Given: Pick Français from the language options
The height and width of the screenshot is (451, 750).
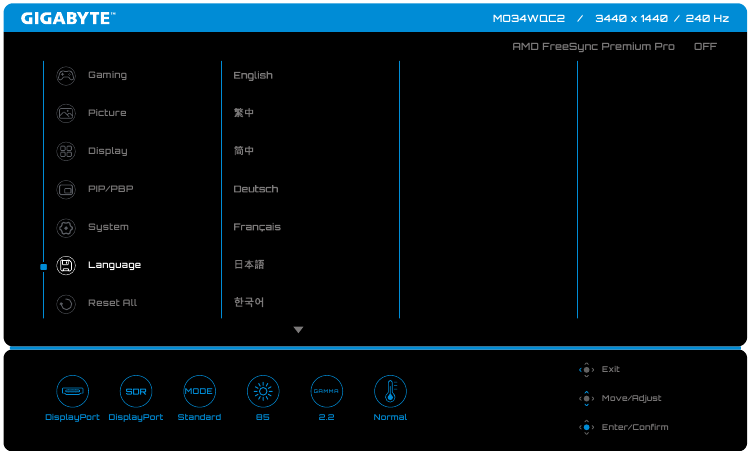Looking at the screenshot, I should click(x=257, y=227).
